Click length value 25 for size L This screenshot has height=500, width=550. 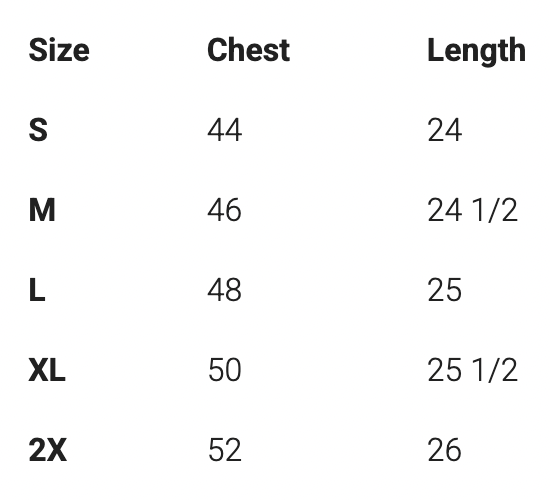444,290
